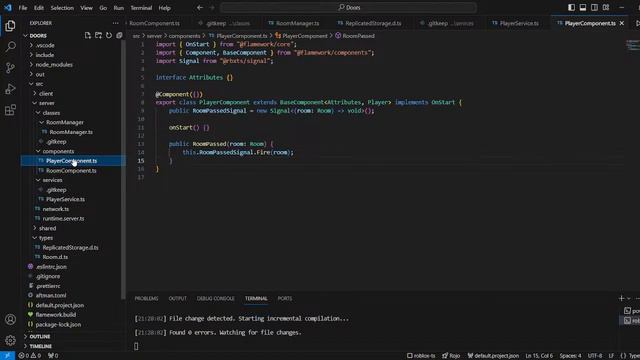This screenshot has height=360, width=640.
Task: Open the Run menu
Action: (x=118, y=8)
